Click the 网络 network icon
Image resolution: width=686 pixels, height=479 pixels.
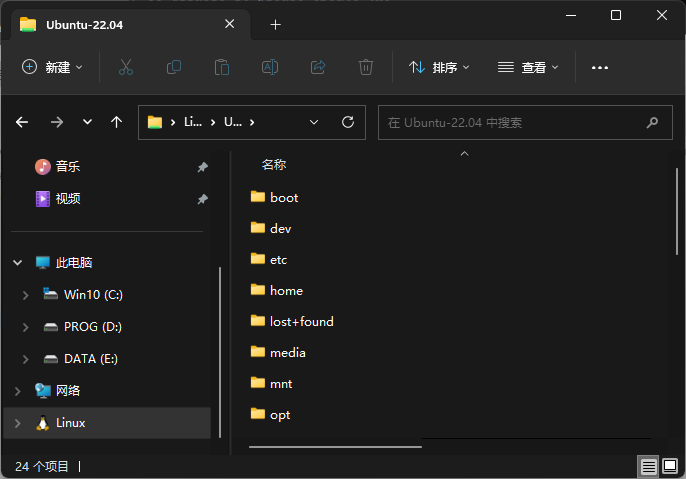pos(43,391)
